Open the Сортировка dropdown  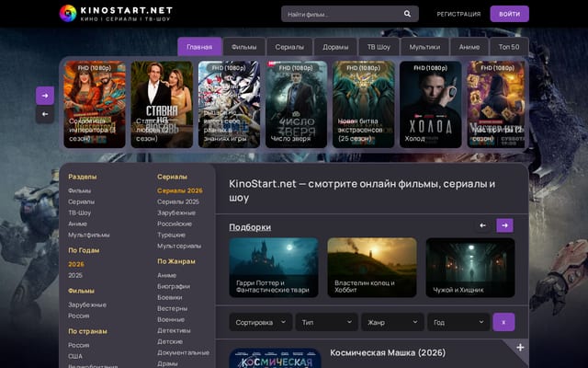261,322
